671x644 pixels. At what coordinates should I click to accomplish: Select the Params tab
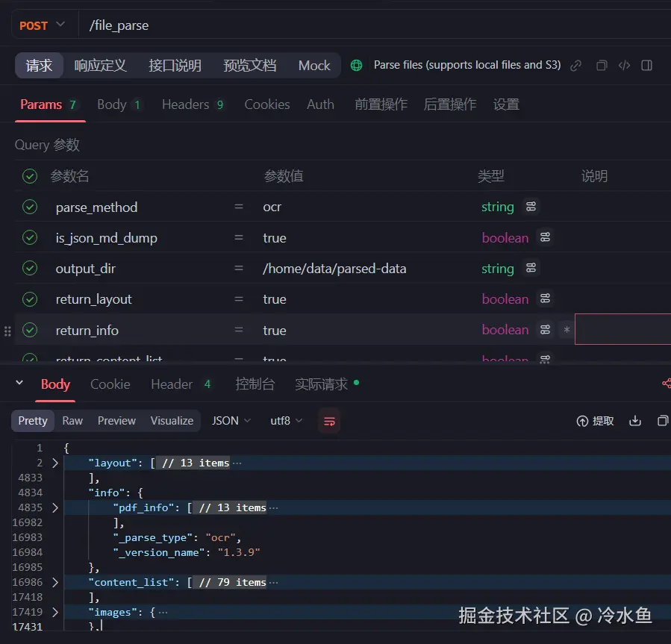pos(49,104)
